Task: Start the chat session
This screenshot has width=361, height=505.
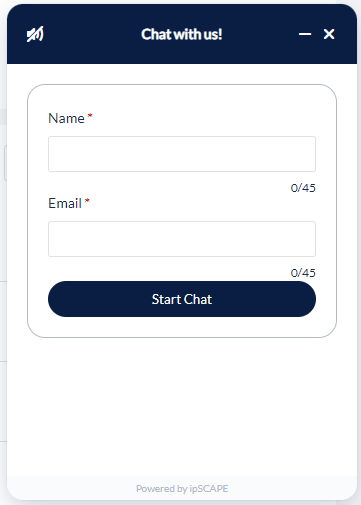Action: click(182, 299)
